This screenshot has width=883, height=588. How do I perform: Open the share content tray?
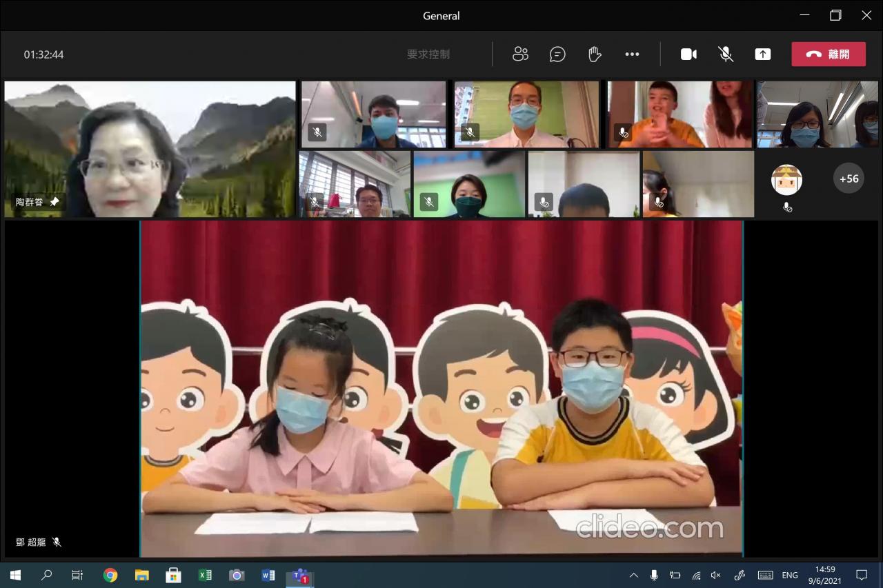point(762,54)
